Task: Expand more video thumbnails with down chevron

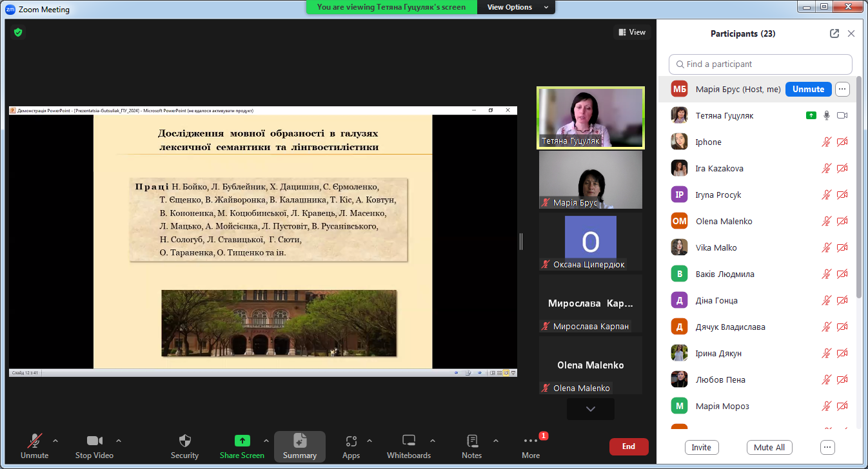Action: point(590,408)
